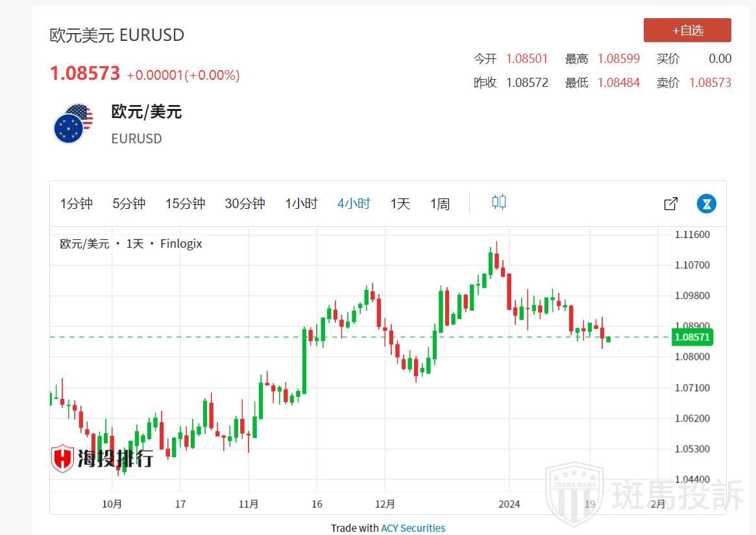Screen dimensions: 756x535
Task: Click the 2024 date axis marker
Action: (509, 504)
